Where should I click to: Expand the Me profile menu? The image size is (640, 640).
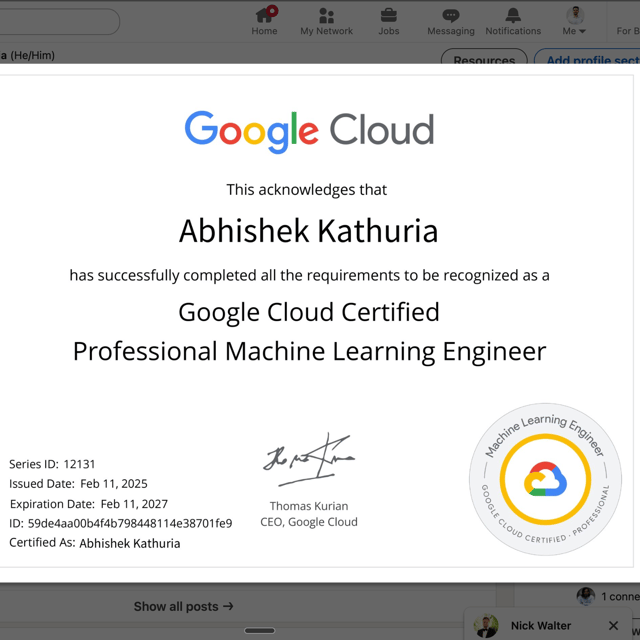point(575,21)
